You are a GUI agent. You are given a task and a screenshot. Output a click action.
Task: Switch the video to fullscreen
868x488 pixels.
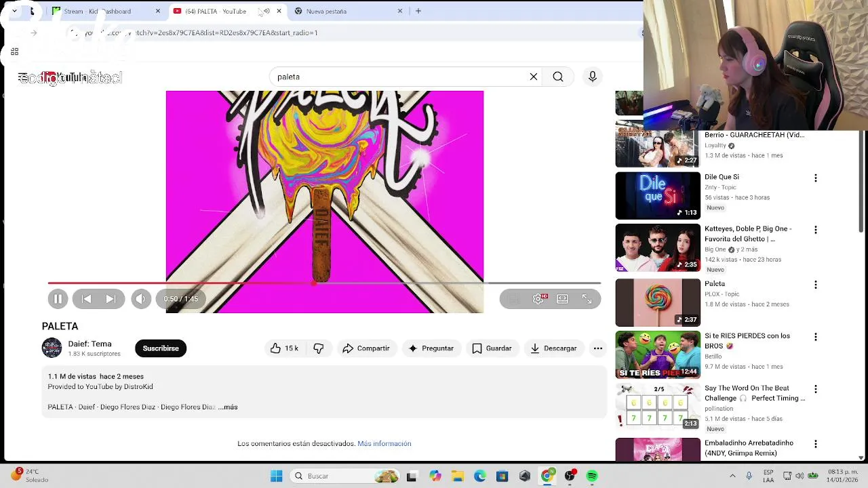click(587, 299)
